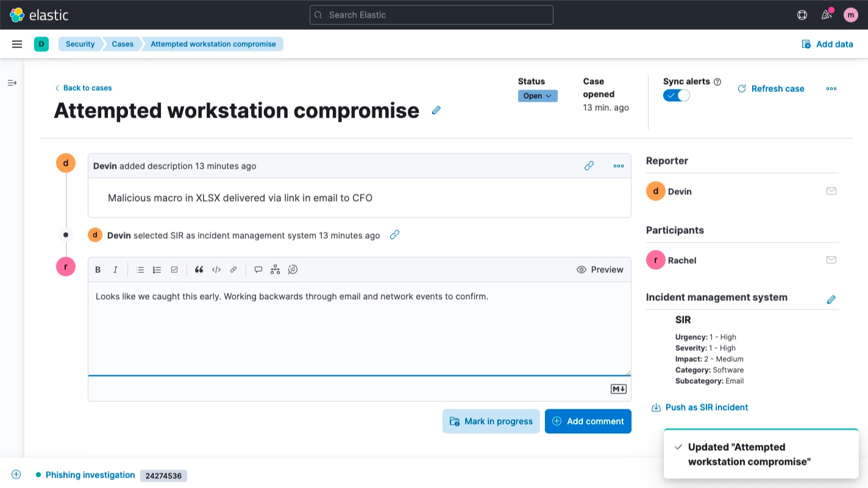Focus the Search Elastic field
Screen dimensions: 868x488
coord(432,15)
